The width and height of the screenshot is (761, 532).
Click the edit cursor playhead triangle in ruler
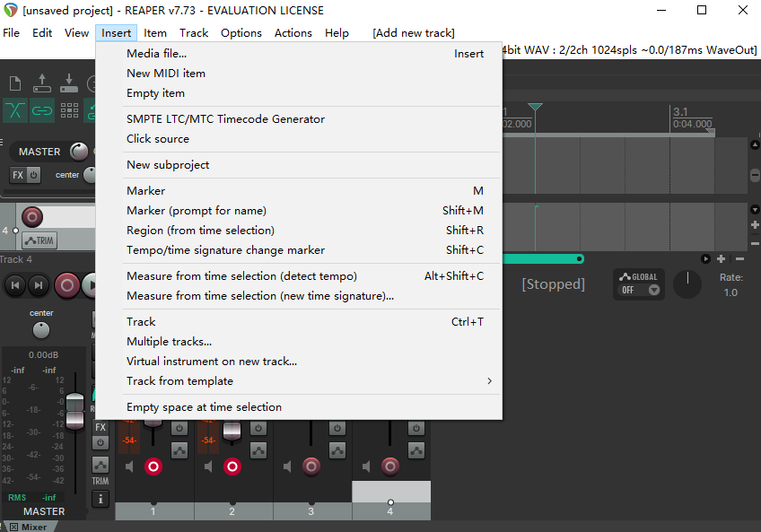[x=535, y=107]
